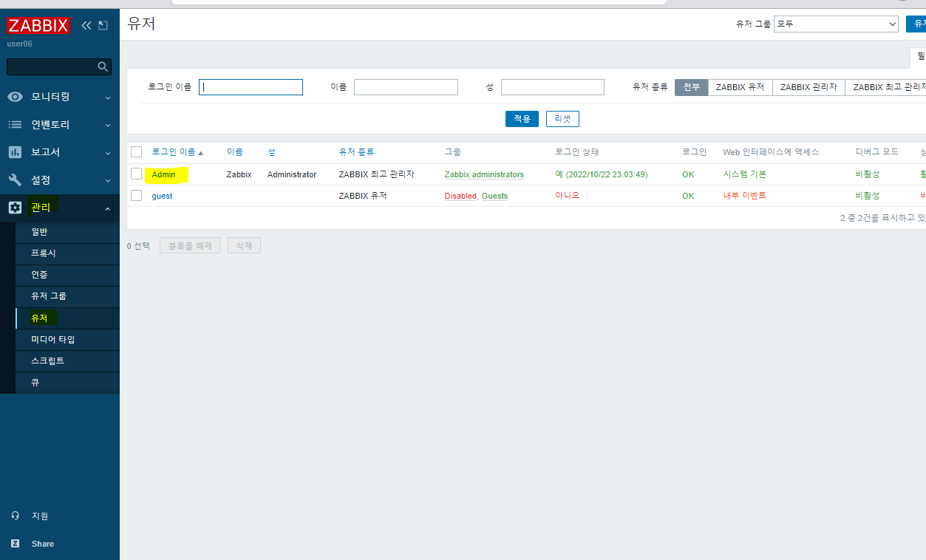The height and width of the screenshot is (560, 926).
Task: Click the kiosk/hide sidebar icon
Action: pos(103,25)
